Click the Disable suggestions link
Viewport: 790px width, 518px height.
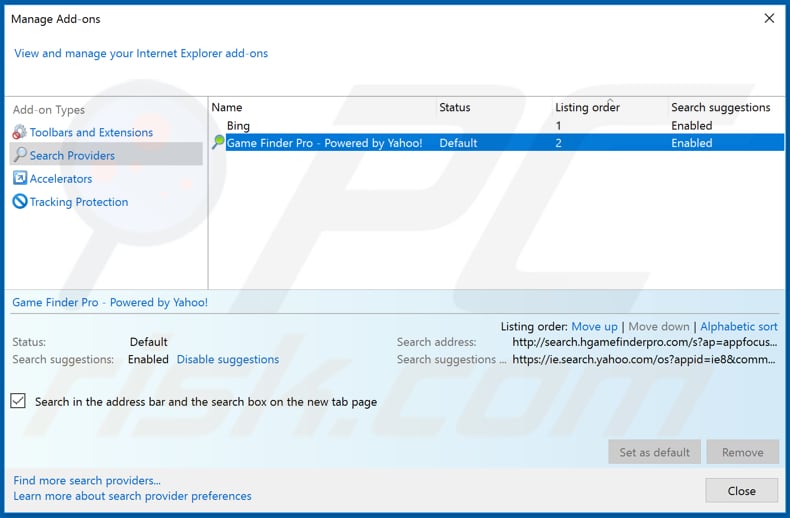(228, 359)
